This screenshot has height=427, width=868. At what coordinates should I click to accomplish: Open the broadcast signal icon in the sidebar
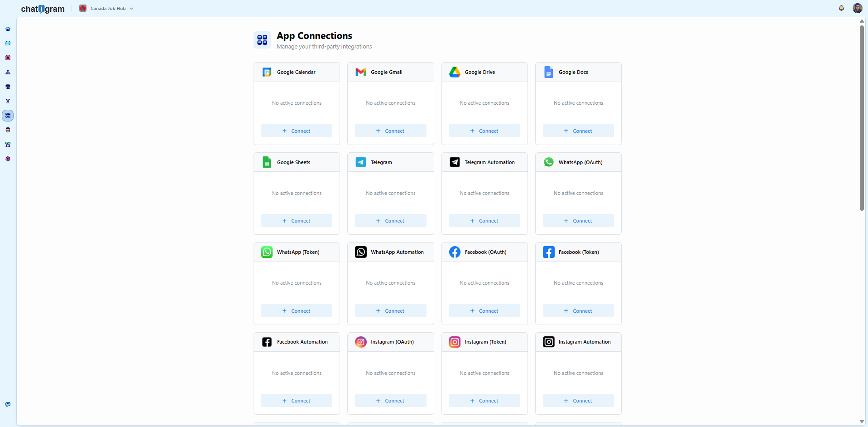pos(8,101)
